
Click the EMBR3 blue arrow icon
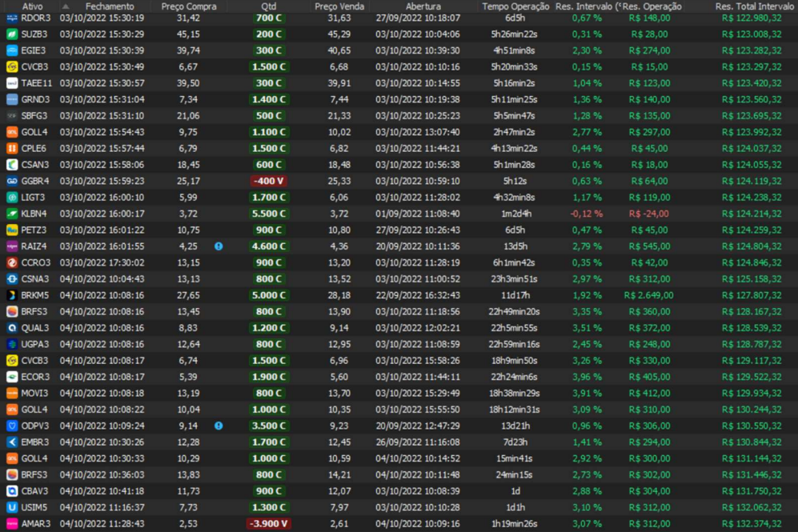12,442
